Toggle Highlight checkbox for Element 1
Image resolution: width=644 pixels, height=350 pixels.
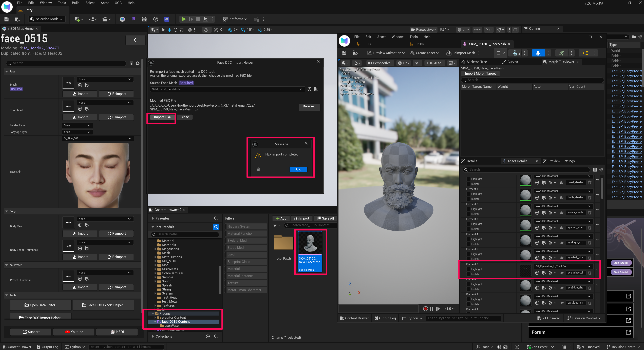pos(468,194)
